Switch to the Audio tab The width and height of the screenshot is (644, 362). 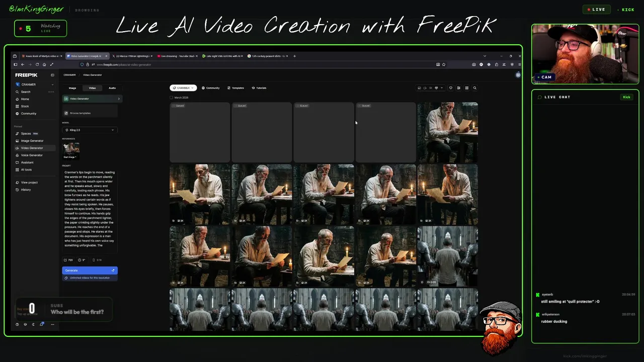point(112,88)
